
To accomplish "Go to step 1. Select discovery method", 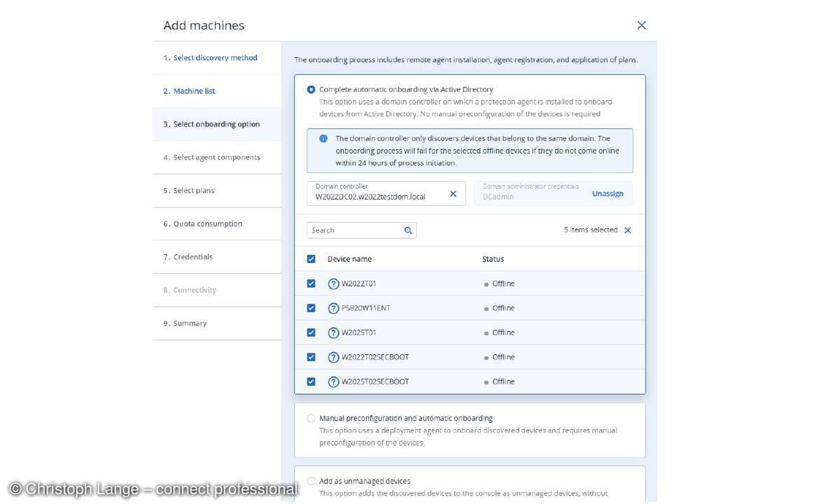I will point(212,57).
